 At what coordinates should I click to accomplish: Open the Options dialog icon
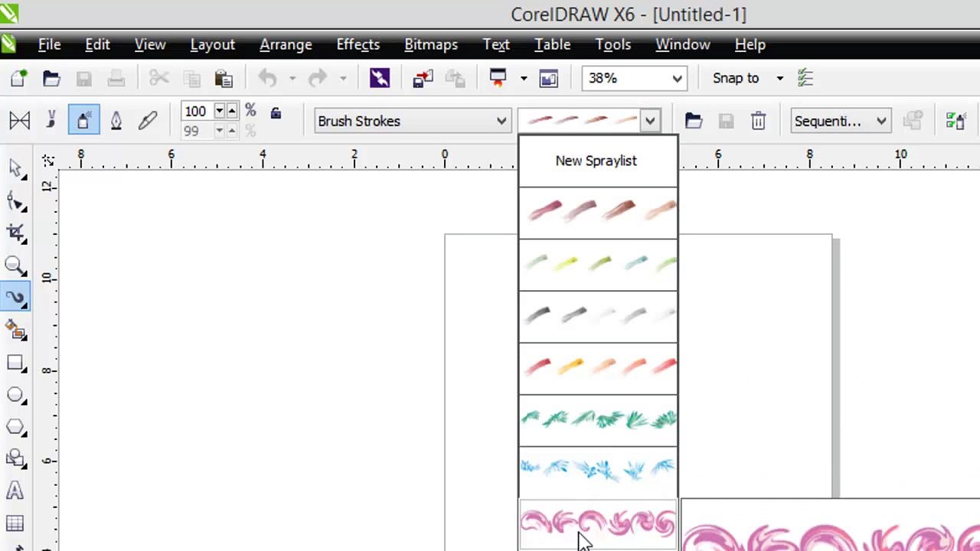[805, 78]
